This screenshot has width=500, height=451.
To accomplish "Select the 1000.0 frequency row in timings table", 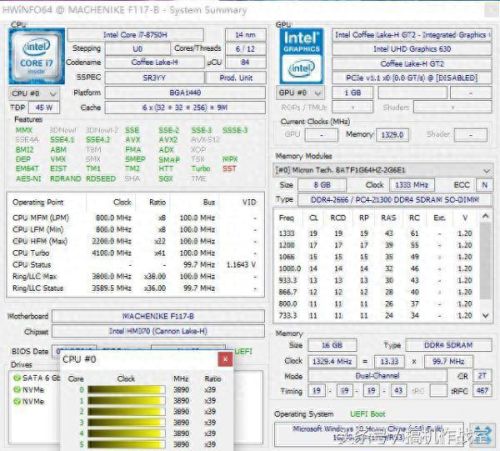I will pyautogui.click(x=377, y=269).
